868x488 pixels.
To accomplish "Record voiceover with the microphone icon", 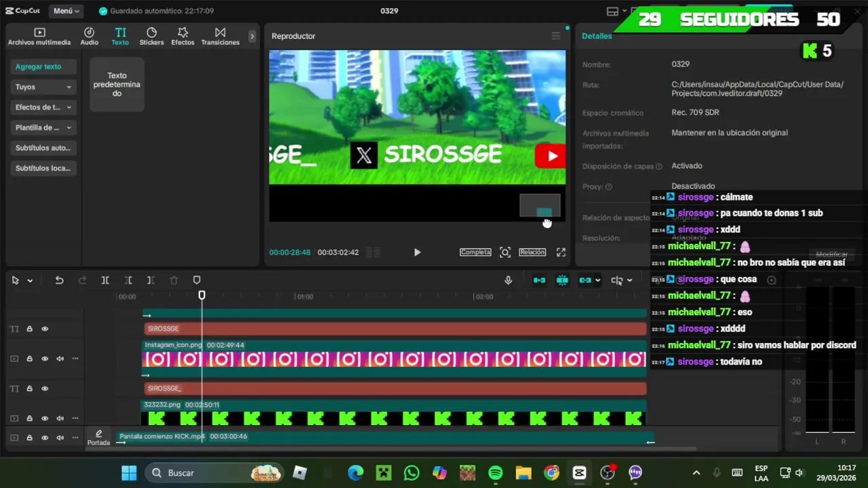I will (508, 280).
